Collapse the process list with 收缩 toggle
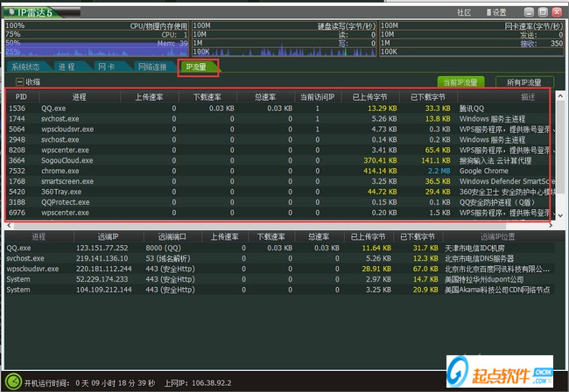The width and height of the screenshot is (569, 392). click(x=28, y=82)
